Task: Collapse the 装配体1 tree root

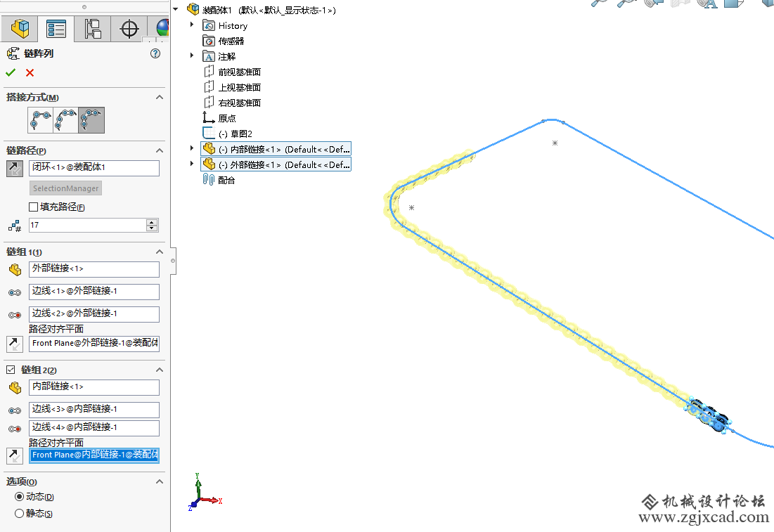Action: pos(175,9)
